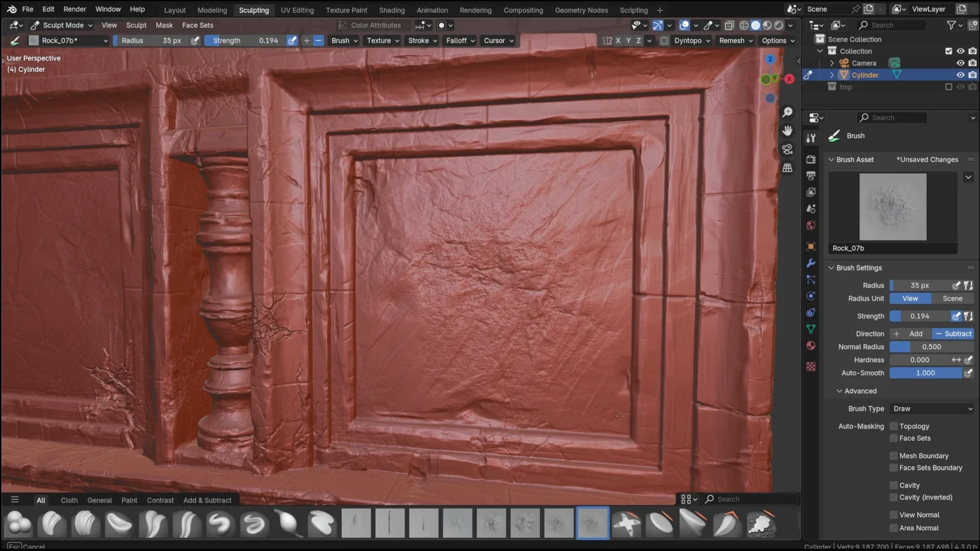The width and height of the screenshot is (980, 551).
Task: Open the Remesh dropdown
Action: tap(734, 40)
